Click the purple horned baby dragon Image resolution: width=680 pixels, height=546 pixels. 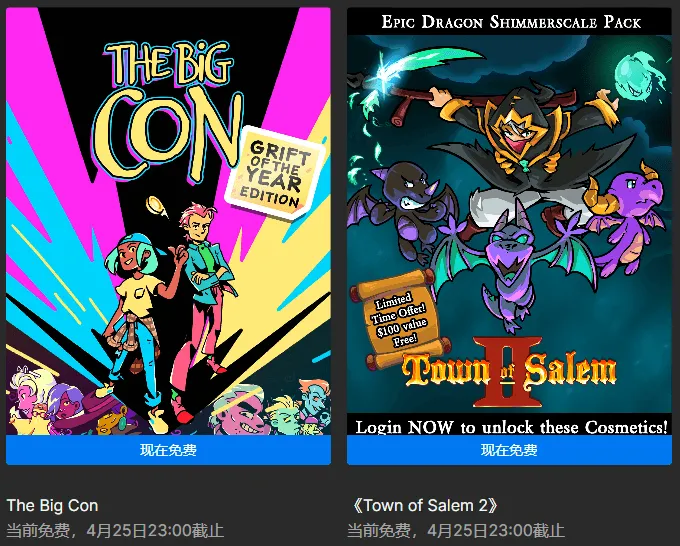tap(625, 218)
